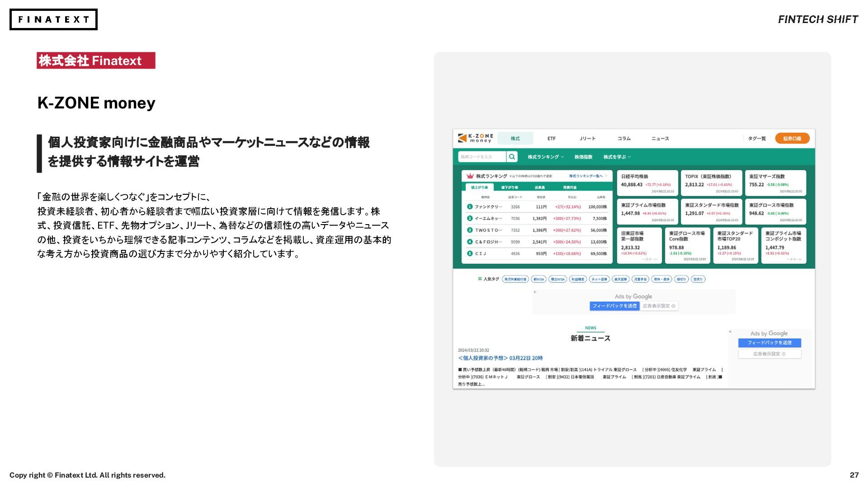Screen dimensions: 868x488
Task: Click the magnifier search icon
Action: pos(512,157)
